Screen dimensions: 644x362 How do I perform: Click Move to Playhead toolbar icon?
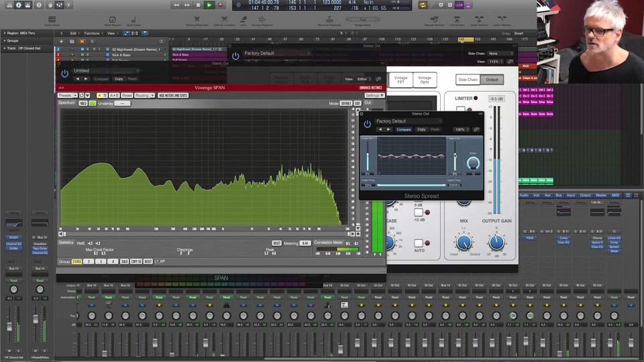point(329,19)
